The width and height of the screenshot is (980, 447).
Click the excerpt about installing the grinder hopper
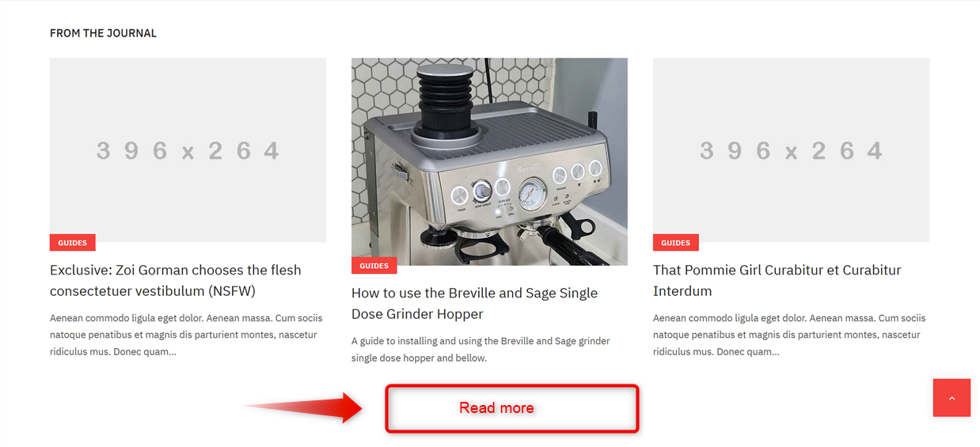pyautogui.click(x=481, y=350)
